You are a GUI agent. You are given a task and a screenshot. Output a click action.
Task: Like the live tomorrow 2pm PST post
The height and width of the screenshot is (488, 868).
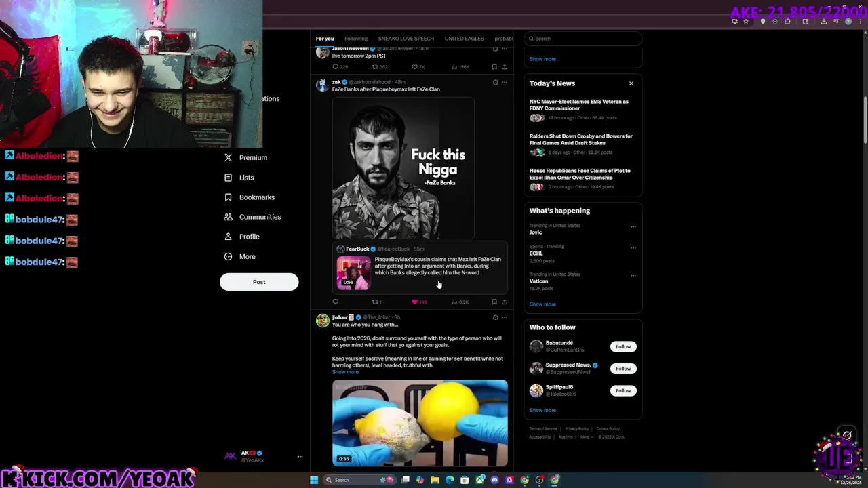[x=418, y=67]
